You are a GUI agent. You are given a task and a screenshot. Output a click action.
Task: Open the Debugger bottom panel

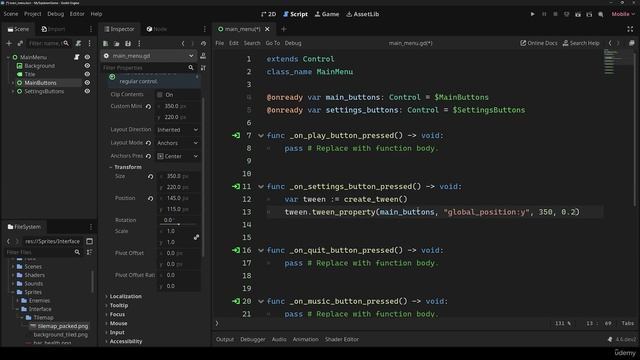click(253, 339)
